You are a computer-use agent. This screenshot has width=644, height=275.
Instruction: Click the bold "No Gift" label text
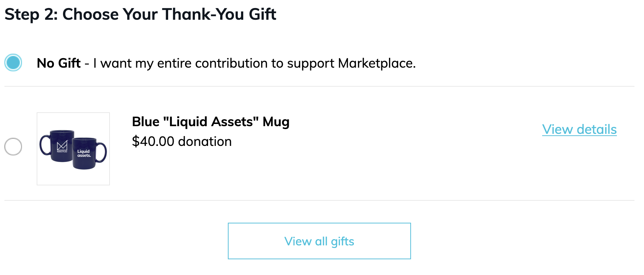[59, 63]
